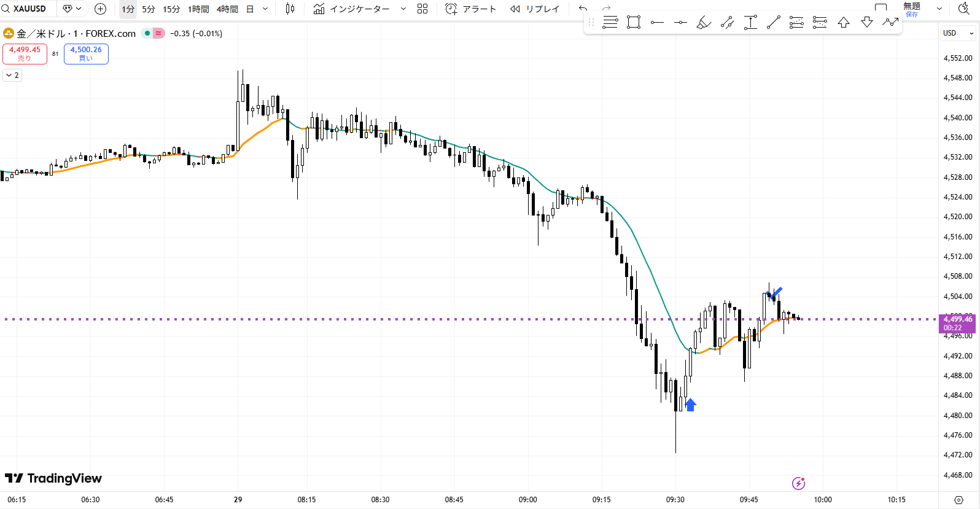Click the blue 買い buy button

pos(86,54)
